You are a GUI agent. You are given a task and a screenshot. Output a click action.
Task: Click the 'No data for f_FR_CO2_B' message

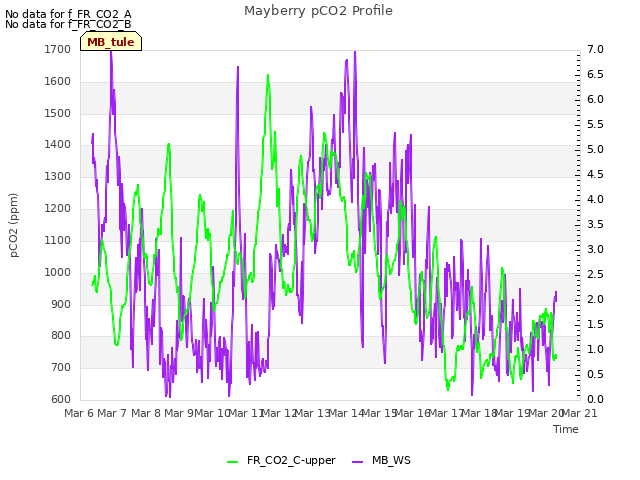pyautogui.click(x=68, y=24)
